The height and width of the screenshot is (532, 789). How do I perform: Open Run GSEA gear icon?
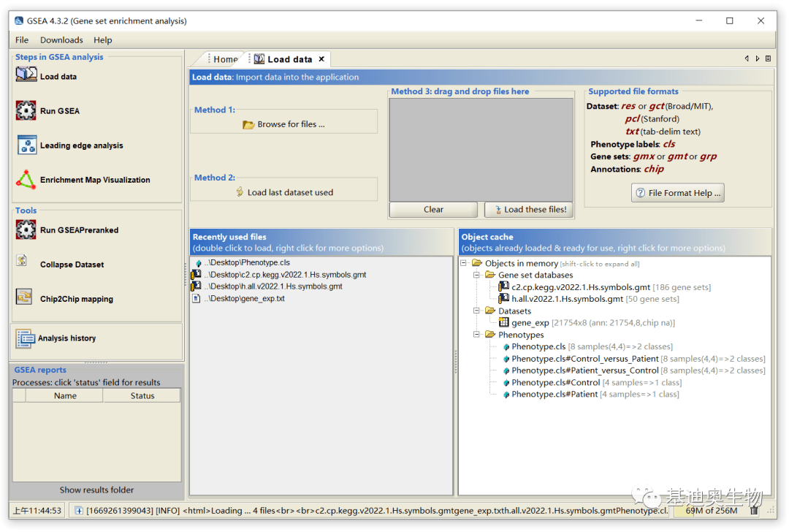click(26, 110)
